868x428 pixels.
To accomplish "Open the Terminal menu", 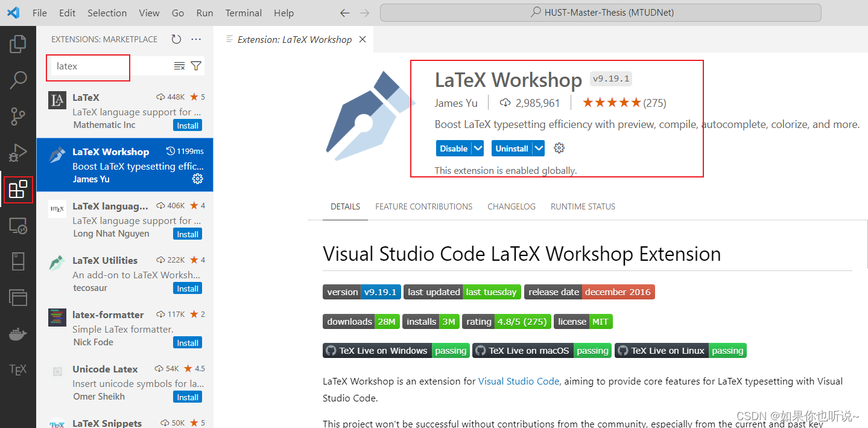I will [x=243, y=13].
